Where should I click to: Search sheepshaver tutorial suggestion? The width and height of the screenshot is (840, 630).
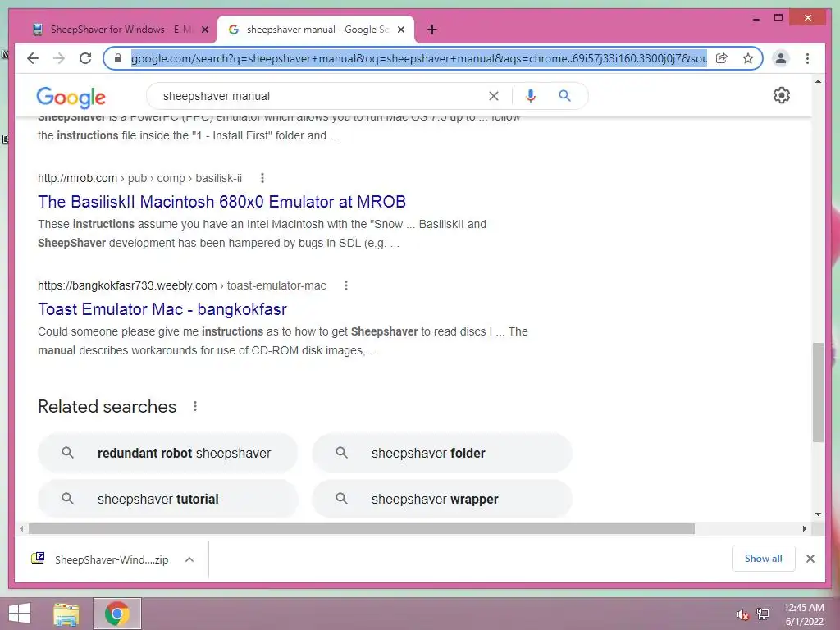167,499
